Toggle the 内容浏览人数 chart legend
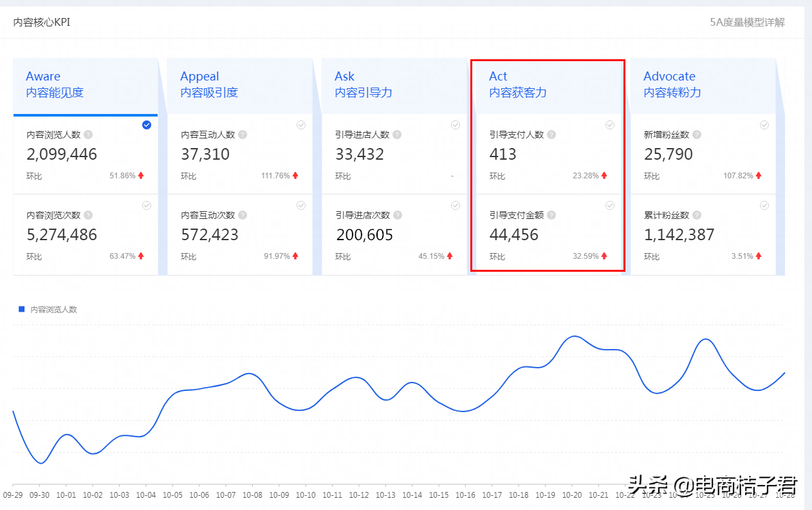Image resolution: width=812 pixels, height=510 pixels. click(x=48, y=309)
